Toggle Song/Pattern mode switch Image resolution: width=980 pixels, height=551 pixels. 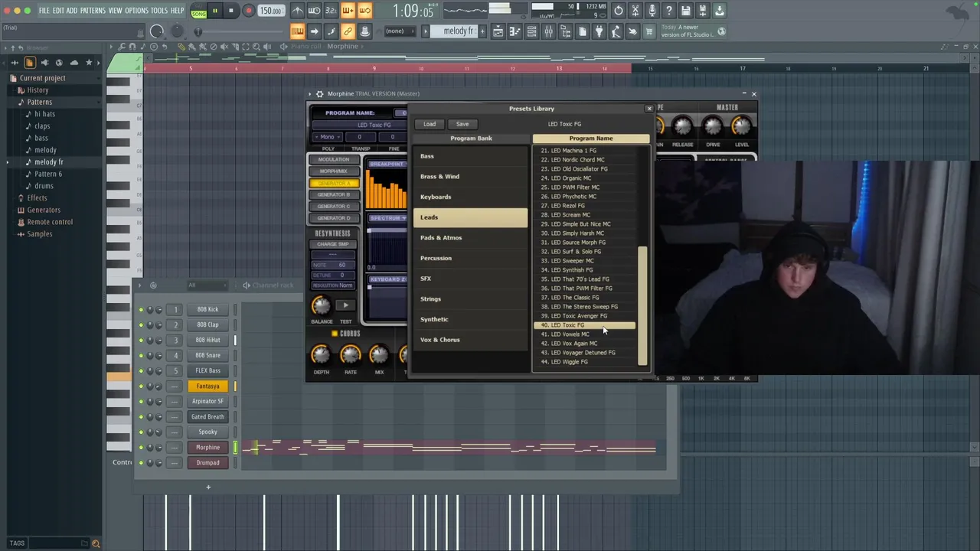tap(199, 11)
